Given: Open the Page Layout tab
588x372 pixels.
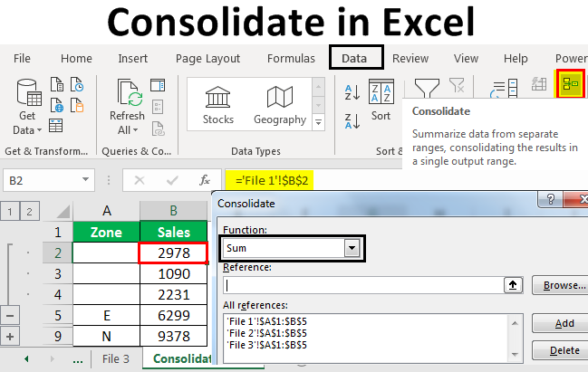Looking at the screenshot, I should (207, 59).
